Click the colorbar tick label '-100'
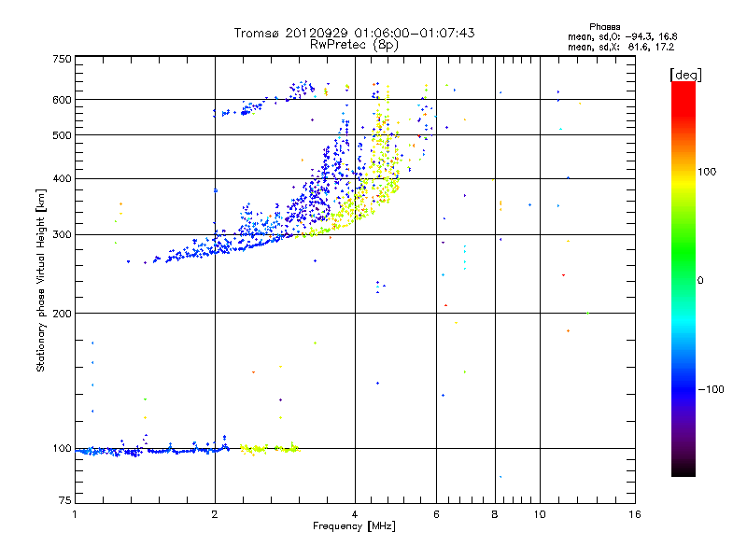 (712, 389)
